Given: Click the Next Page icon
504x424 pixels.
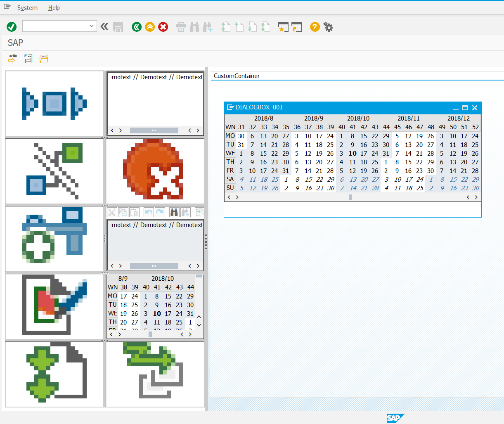Looking at the screenshot, I should [252, 27].
